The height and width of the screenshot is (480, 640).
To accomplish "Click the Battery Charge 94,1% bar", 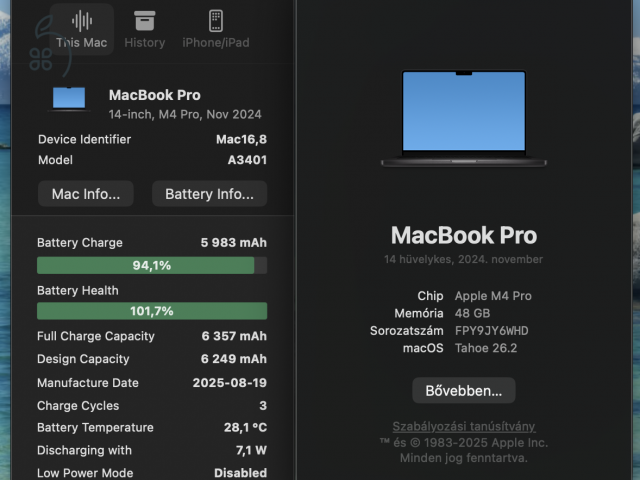I will [x=152, y=266].
